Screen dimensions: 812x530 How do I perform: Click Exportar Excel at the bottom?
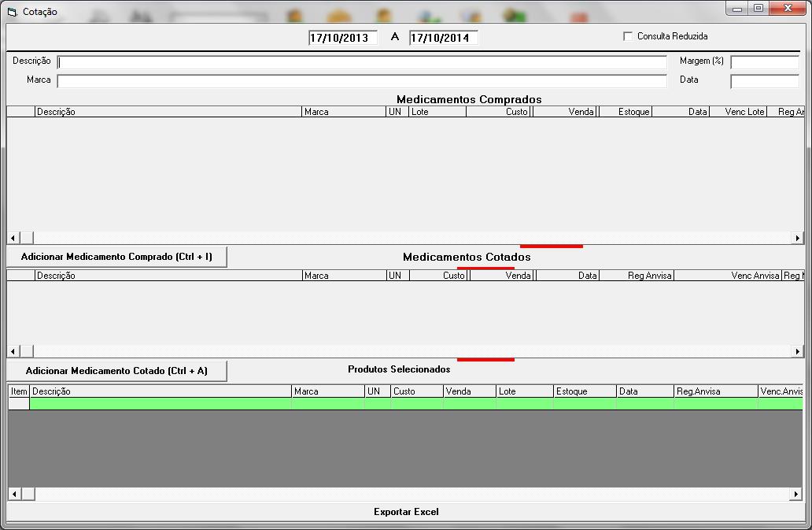tap(406, 512)
